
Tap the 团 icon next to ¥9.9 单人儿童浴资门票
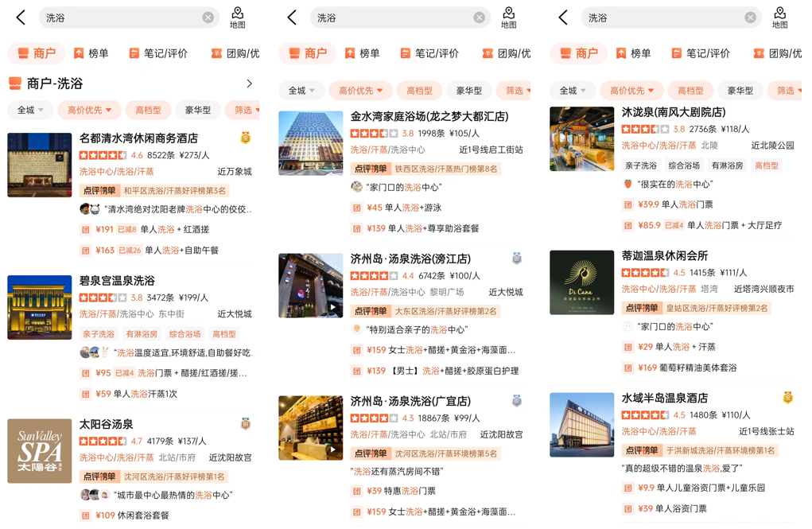pyautogui.click(x=627, y=488)
